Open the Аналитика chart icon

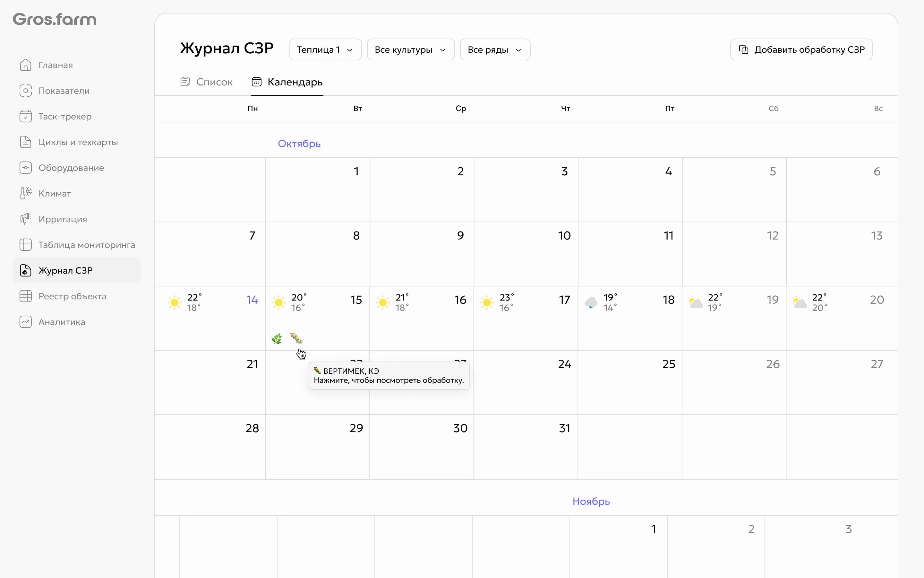(x=26, y=321)
